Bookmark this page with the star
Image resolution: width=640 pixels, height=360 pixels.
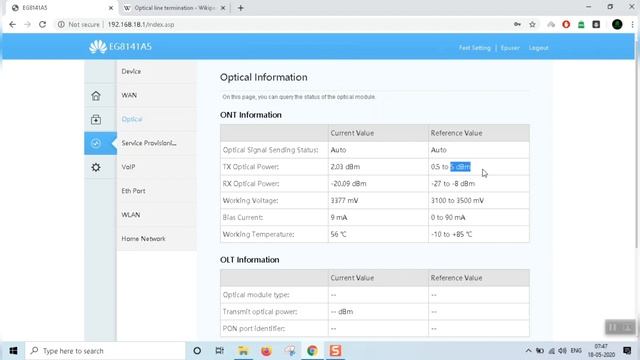tap(532, 24)
